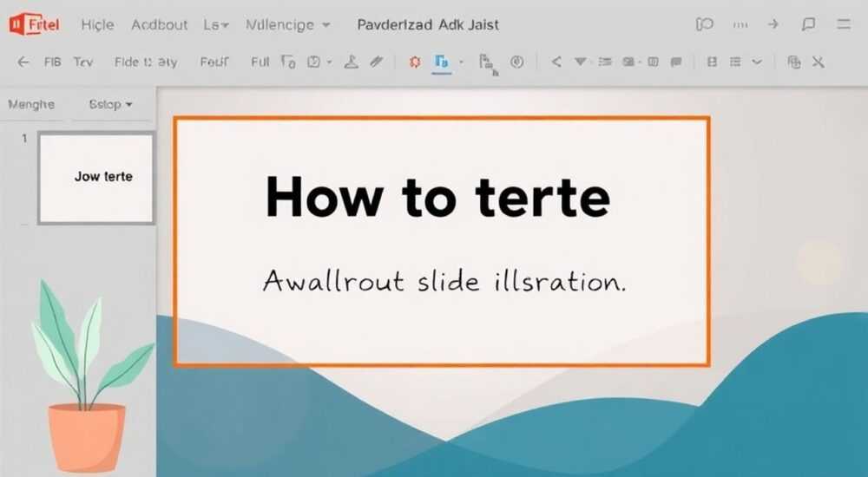The width and height of the screenshot is (868, 477).
Task: Click the picture icon in the toolbar
Action: click(x=628, y=62)
